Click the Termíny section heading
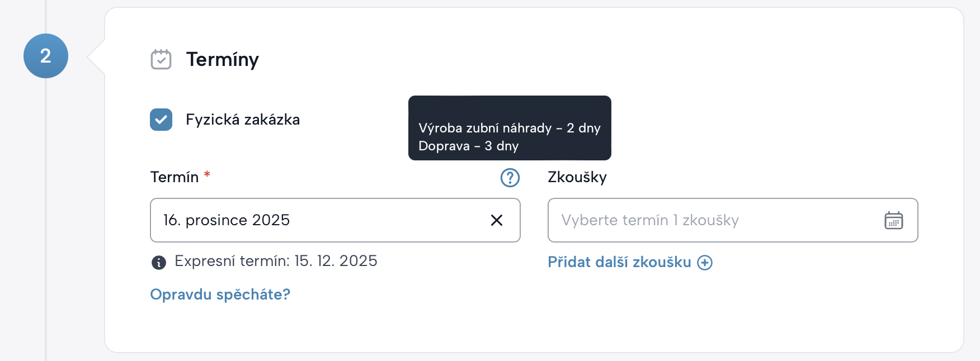This screenshot has width=980, height=361. [x=223, y=59]
